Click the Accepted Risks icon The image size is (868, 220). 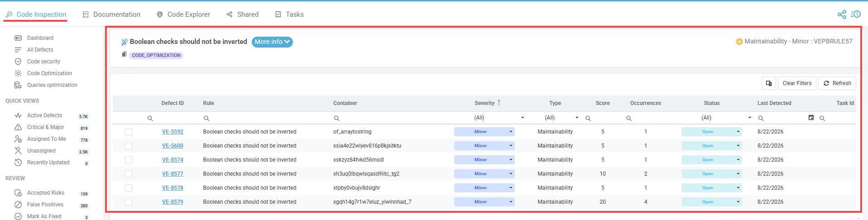point(18,193)
